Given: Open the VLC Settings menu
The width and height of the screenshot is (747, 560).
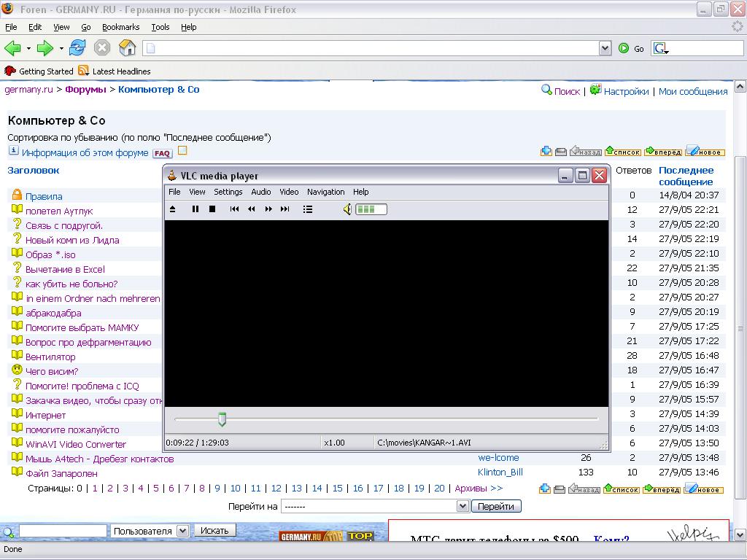Looking at the screenshot, I should pyautogui.click(x=228, y=192).
